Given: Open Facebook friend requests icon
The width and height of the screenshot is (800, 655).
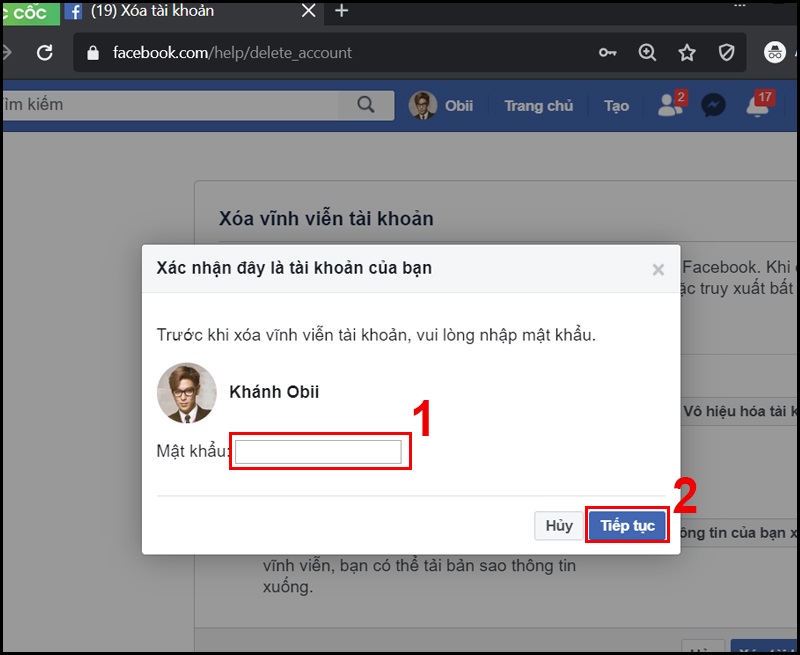Looking at the screenshot, I should (x=668, y=105).
